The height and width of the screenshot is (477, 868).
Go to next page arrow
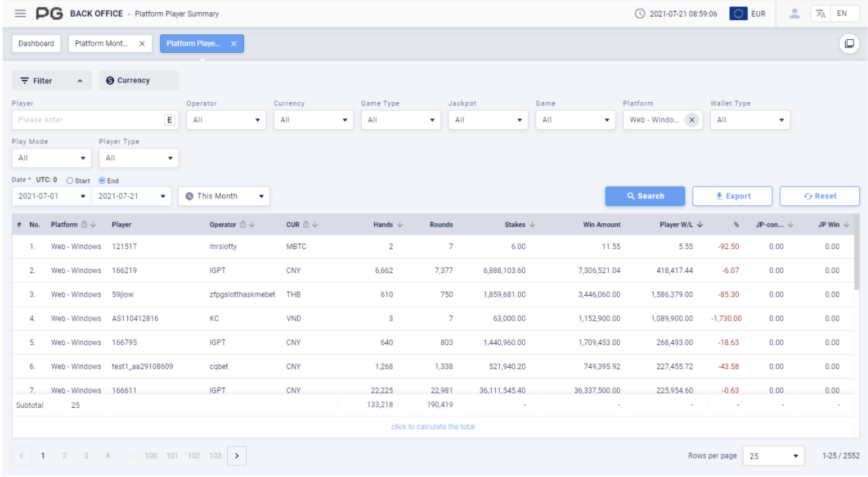[x=237, y=455]
